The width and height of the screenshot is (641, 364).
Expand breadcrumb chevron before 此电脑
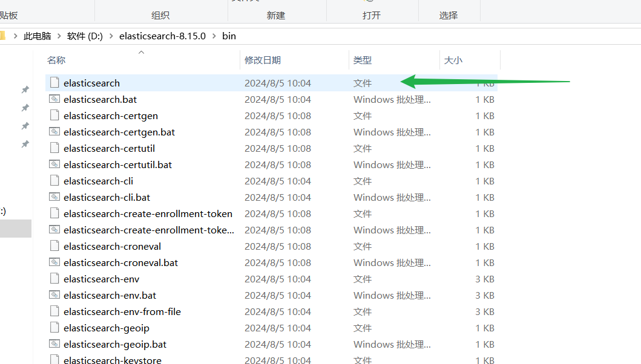(16, 36)
